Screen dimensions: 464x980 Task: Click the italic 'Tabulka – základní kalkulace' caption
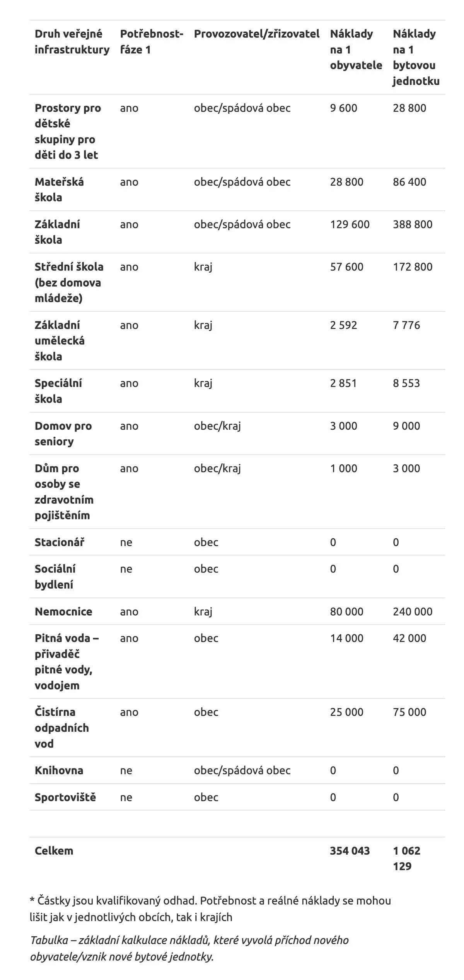[x=189, y=948]
